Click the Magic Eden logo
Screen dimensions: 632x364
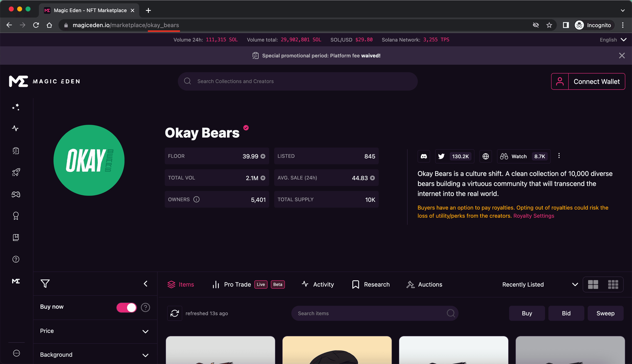pos(44,81)
